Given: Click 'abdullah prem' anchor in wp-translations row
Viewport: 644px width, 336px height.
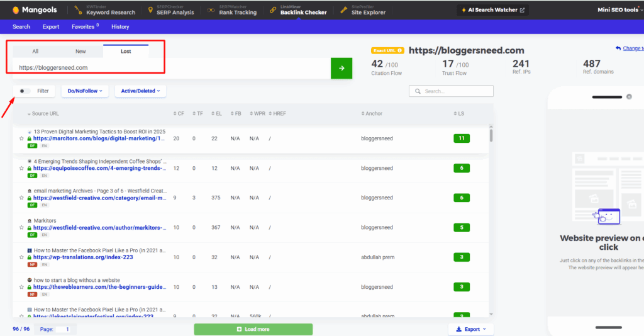Looking at the screenshot, I should pyautogui.click(x=377, y=257).
